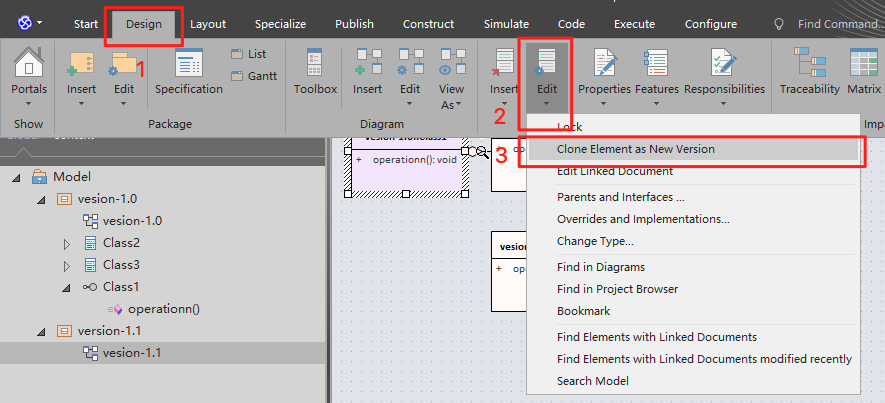
Task: Open element Responsibilities icon
Action: pos(724,63)
